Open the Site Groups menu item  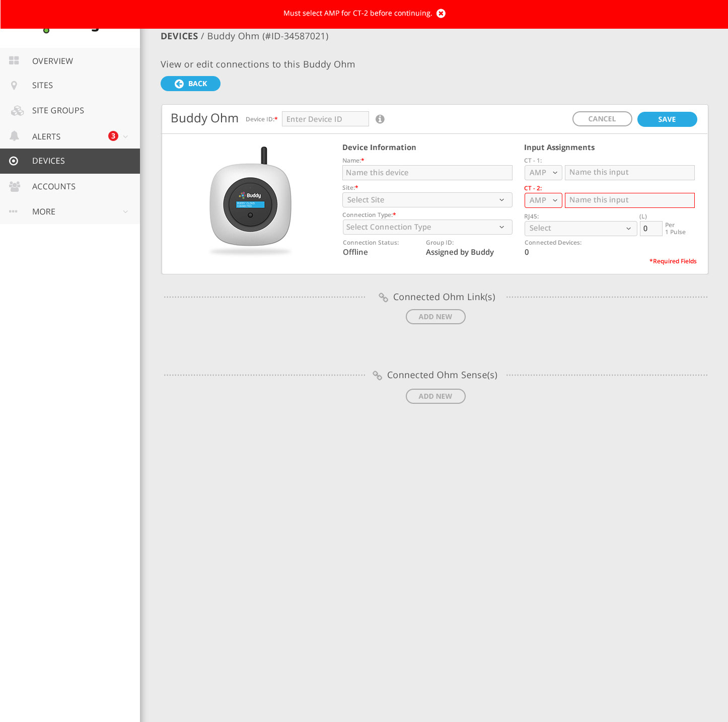click(x=70, y=111)
